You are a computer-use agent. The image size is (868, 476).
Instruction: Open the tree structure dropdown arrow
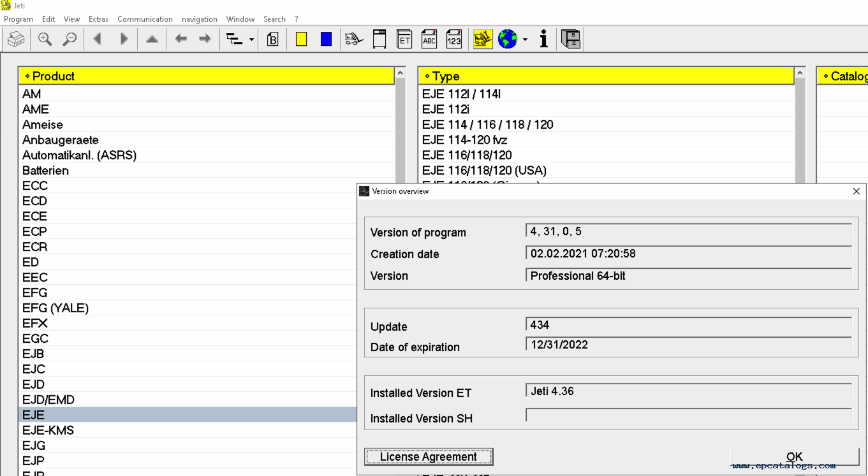(x=251, y=40)
